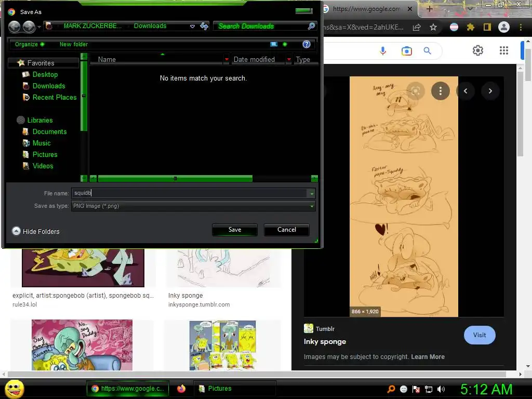532x399 pixels.
Task: Open Google quick settings gear
Action: pyautogui.click(x=478, y=50)
